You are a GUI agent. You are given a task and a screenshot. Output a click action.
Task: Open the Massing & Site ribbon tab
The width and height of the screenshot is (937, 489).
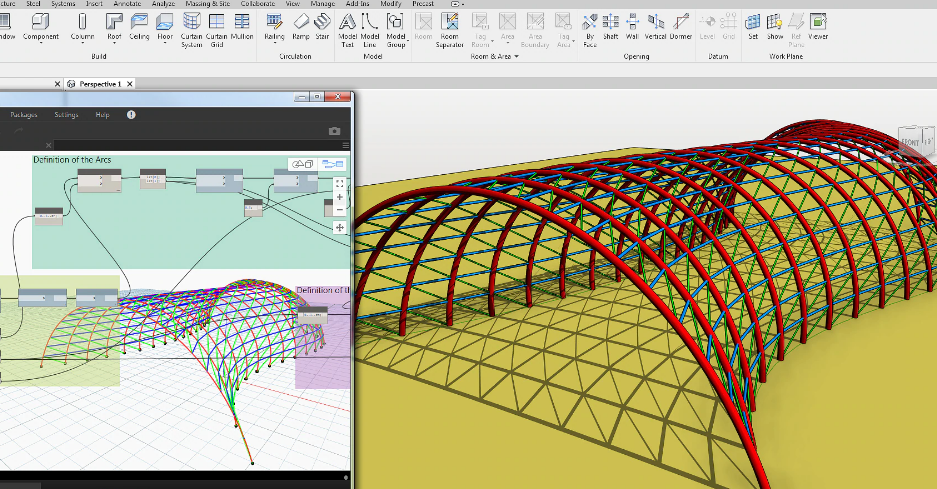click(x=207, y=4)
